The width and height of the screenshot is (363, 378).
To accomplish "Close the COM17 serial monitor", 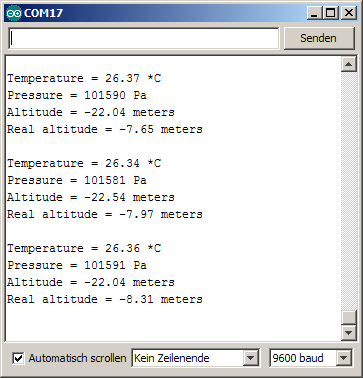I will (x=349, y=13).
